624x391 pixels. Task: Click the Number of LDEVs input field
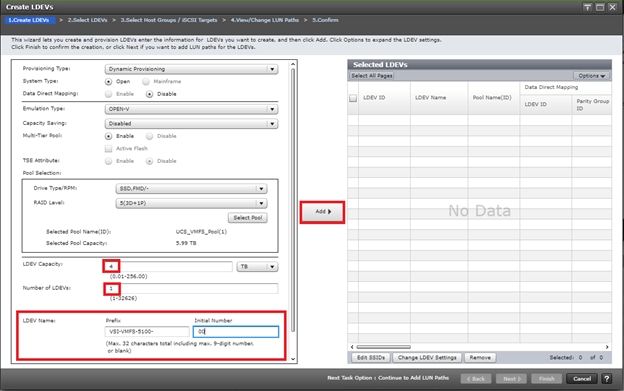pos(191,288)
